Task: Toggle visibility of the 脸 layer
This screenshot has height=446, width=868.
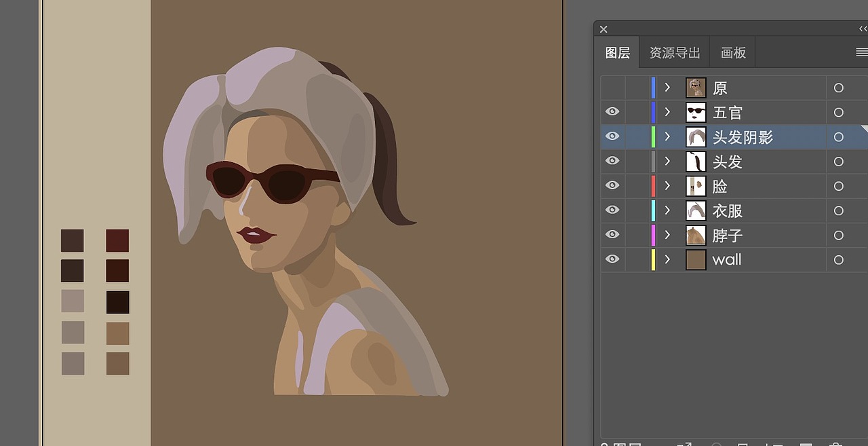Action: click(x=612, y=185)
